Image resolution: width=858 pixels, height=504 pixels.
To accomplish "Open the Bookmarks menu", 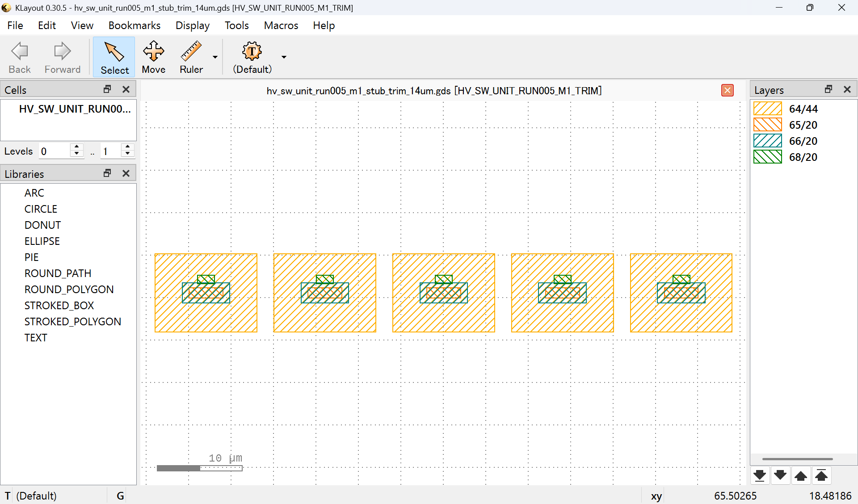I will (134, 25).
